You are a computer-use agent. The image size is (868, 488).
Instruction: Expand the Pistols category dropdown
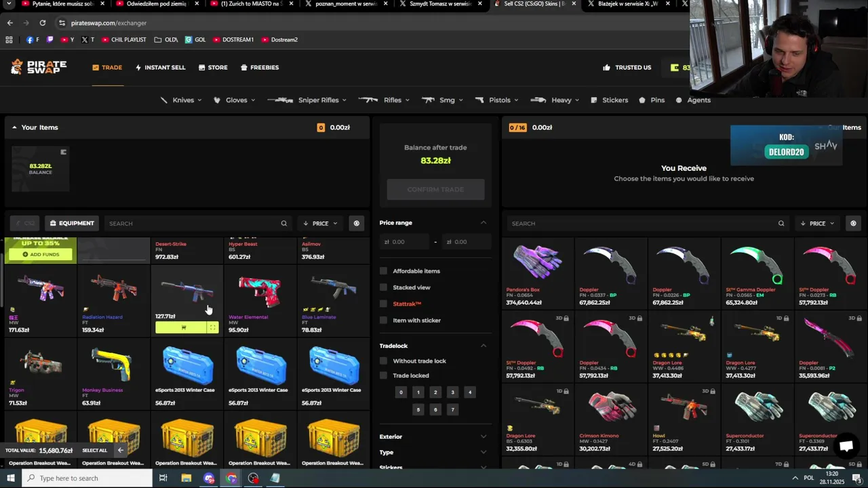[497, 100]
